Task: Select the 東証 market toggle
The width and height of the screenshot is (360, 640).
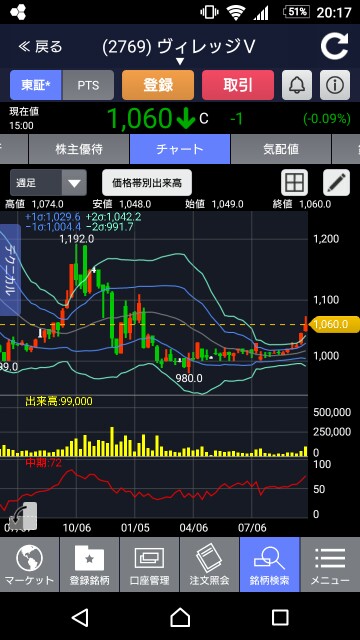Action: point(36,85)
